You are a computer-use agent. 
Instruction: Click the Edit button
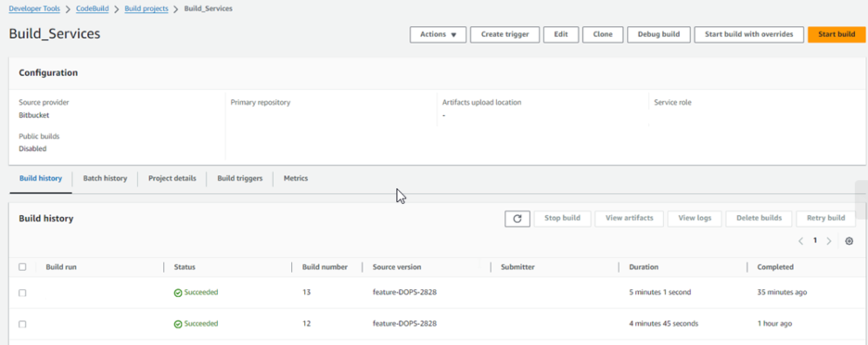click(561, 34)
